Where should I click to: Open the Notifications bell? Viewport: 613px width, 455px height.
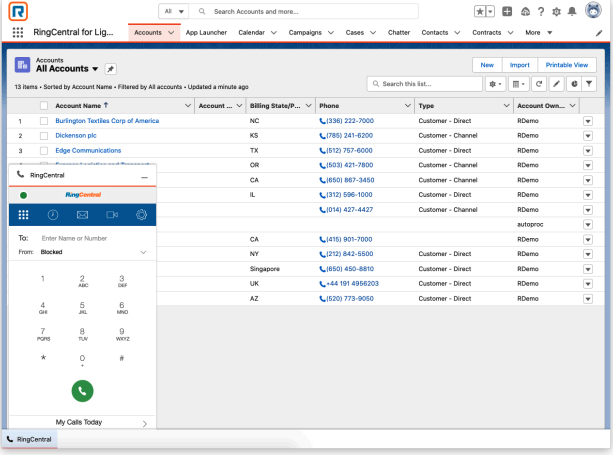pos(572,12)
